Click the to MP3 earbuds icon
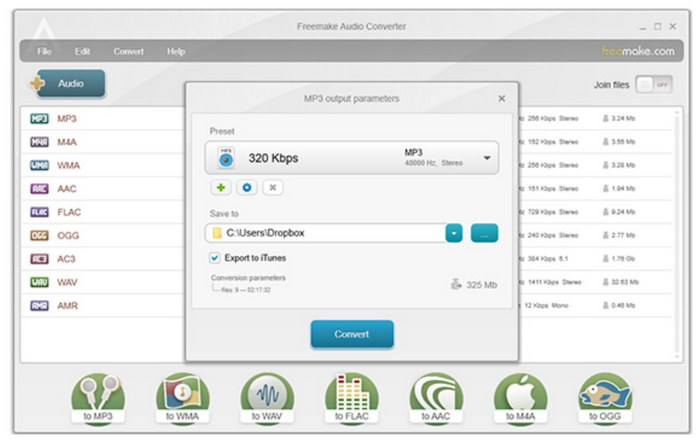 tap(98, 398)
